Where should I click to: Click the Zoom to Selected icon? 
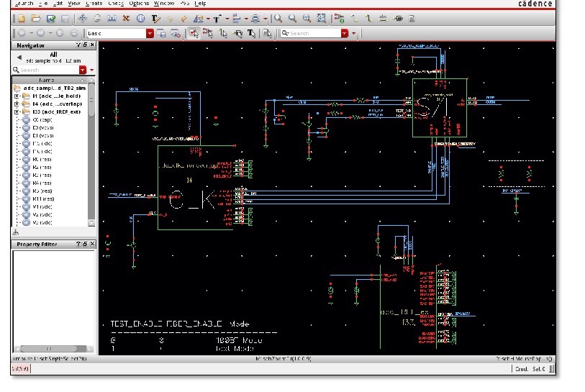(321, 18)
